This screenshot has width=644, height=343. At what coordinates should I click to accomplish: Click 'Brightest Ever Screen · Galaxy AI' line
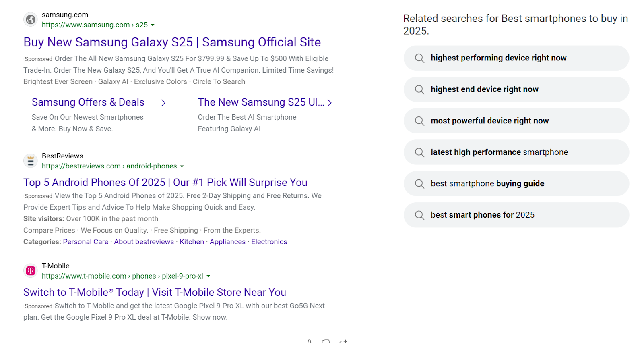tap(134, 82)
